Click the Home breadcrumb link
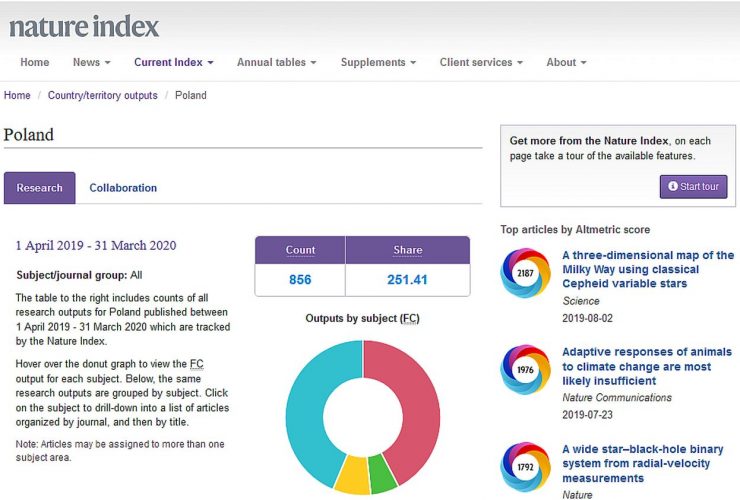The image size is (740, 500). point(17,95)
